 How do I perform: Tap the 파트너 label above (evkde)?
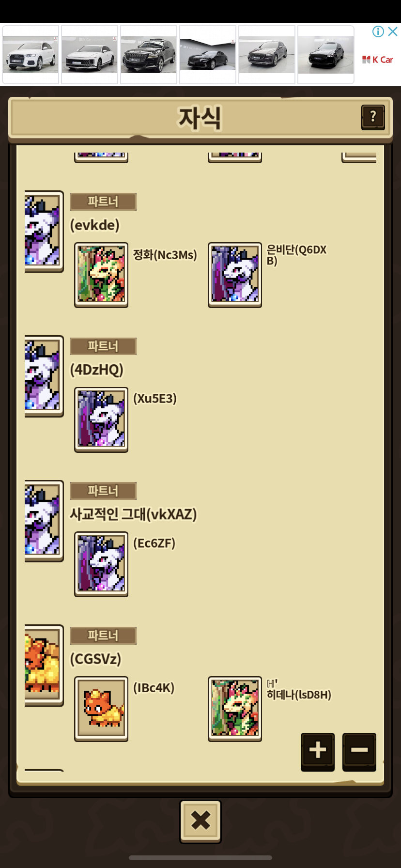pos(103,201)
